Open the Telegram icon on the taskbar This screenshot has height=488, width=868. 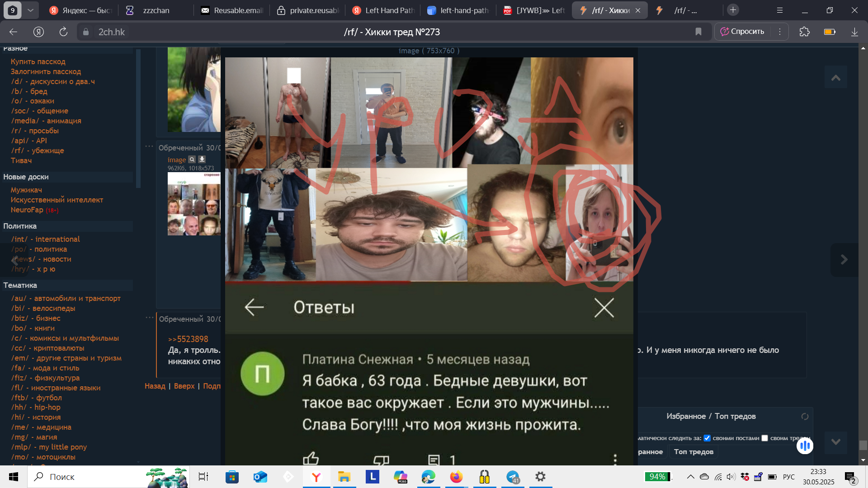pos(513,477)
